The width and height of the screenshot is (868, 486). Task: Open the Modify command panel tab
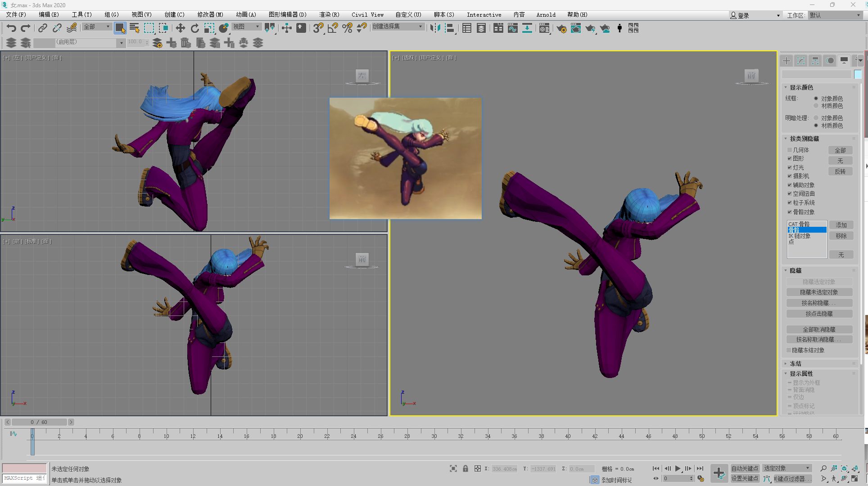point(801,61)
